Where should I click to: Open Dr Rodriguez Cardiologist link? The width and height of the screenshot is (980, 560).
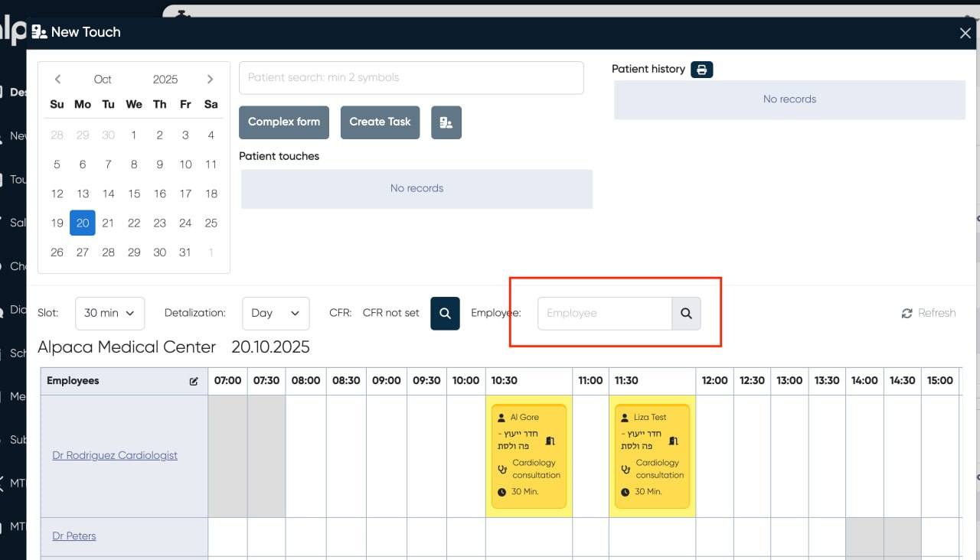(x=115, y=455)
